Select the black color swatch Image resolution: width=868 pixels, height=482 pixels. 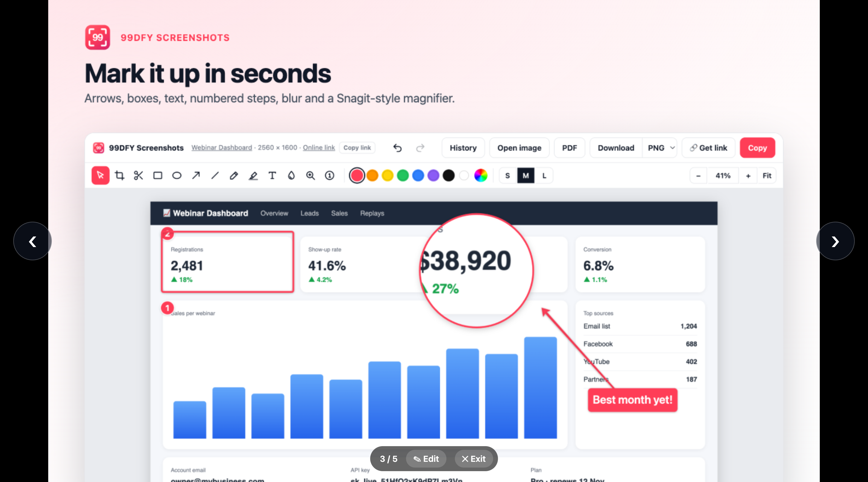(448, 176)
